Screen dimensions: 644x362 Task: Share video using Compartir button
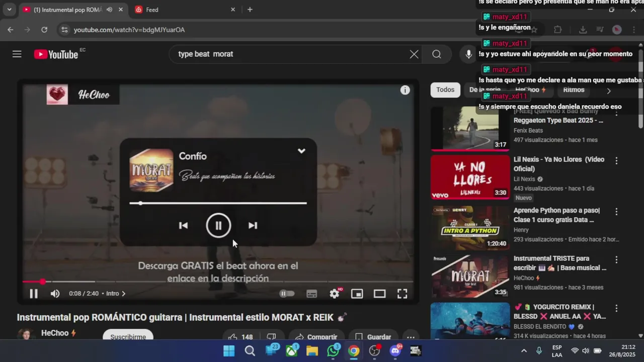(316, 337)
